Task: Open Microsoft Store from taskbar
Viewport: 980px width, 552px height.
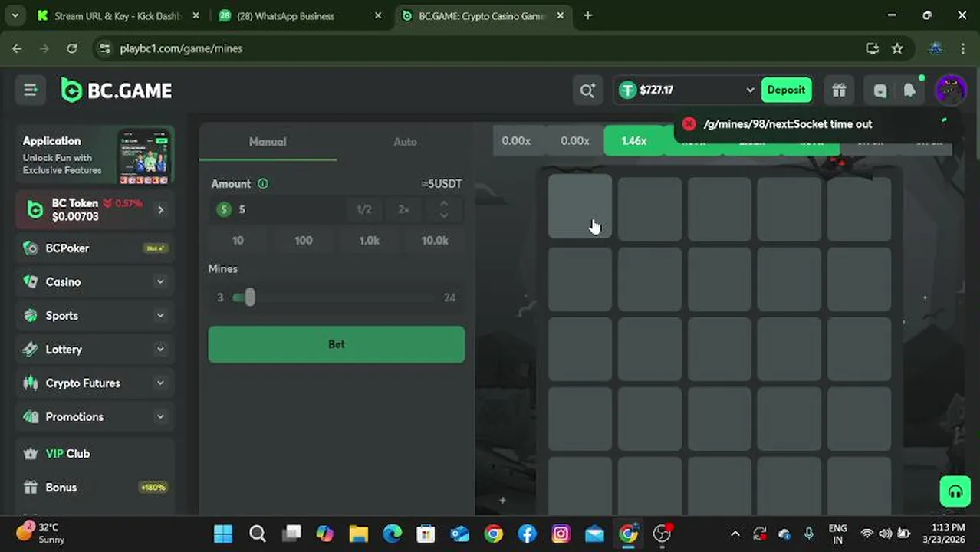Action: pyautogui.click(x=426, y=534)
